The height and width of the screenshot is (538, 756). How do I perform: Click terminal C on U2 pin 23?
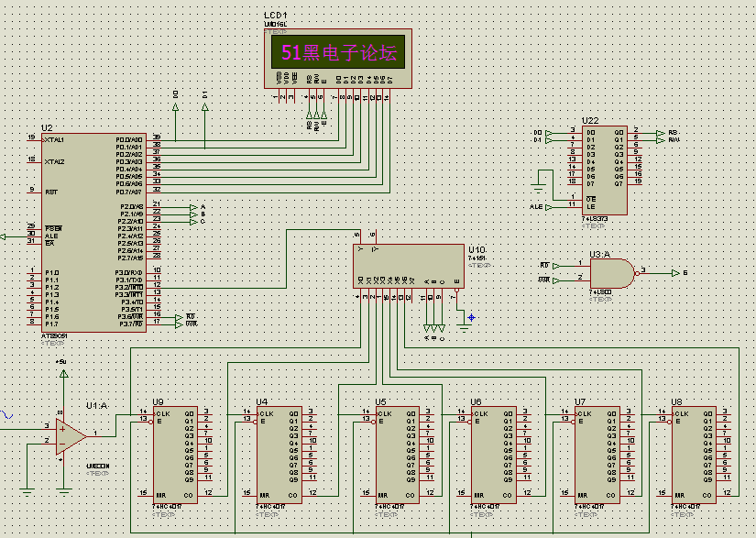(194, 222)
